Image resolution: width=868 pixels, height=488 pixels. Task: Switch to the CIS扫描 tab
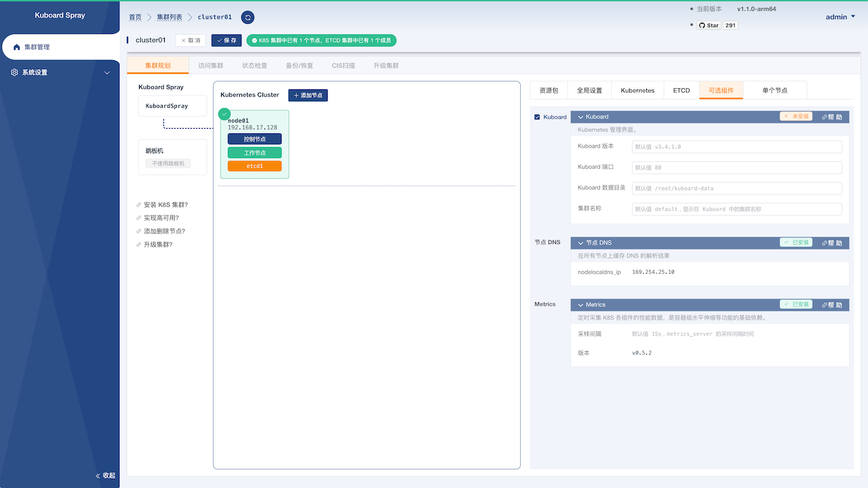click(343, 66)
